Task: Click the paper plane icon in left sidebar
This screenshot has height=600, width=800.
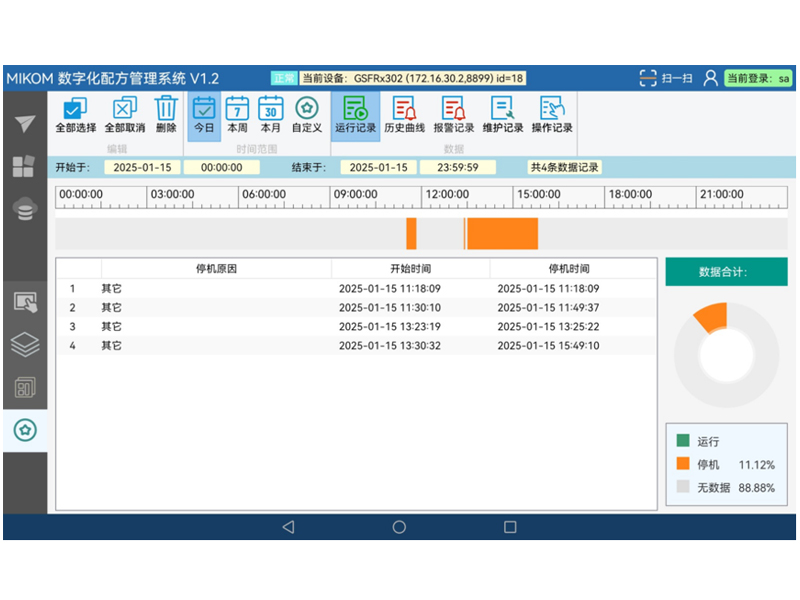Action: point(25,123)
